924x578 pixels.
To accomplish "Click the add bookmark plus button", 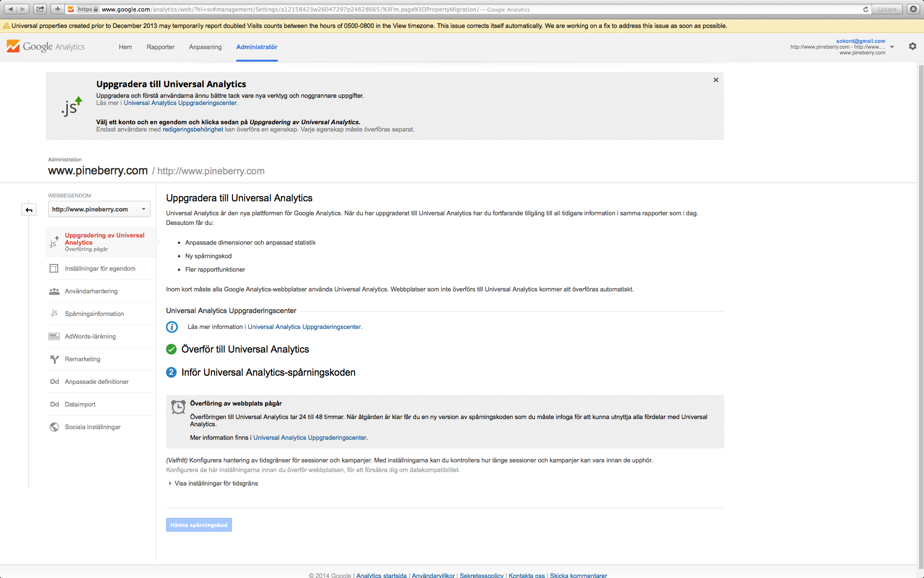I will click(x=57, y=9).
